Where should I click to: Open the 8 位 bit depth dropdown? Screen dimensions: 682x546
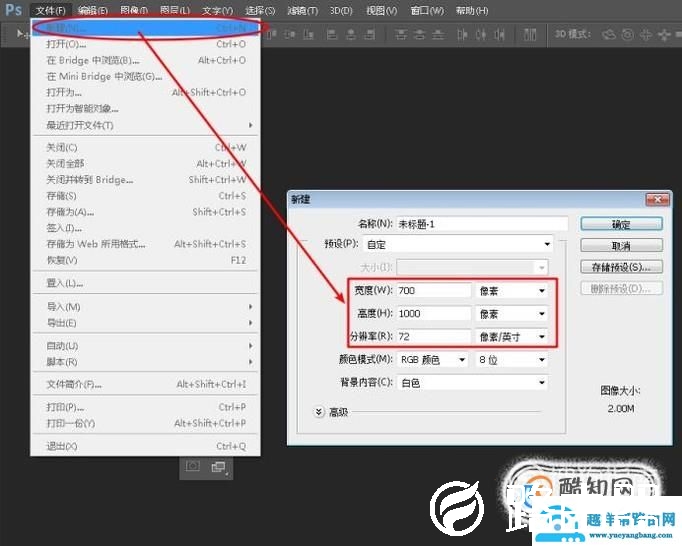[512, 360]
